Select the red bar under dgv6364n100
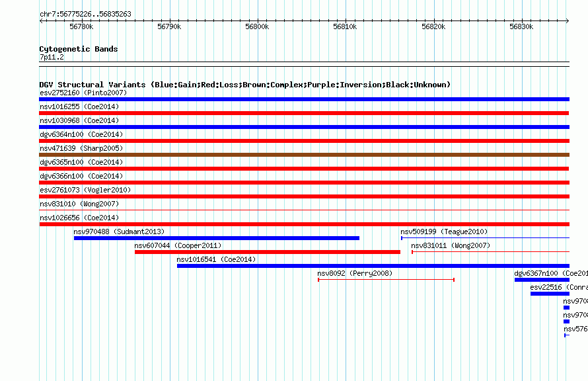Image resolution: width=588 pixels, height=381 pixels. (x=304, y=141)
